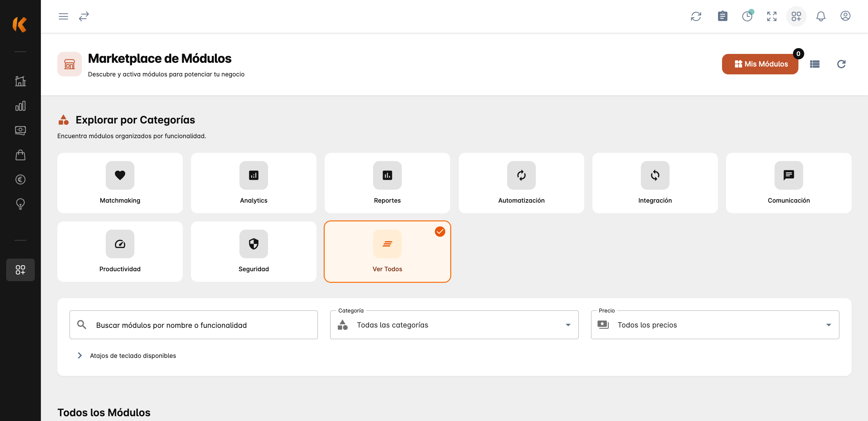Click the Mis Módulos button
Viewport: 868px width, 421px height.
760,64
